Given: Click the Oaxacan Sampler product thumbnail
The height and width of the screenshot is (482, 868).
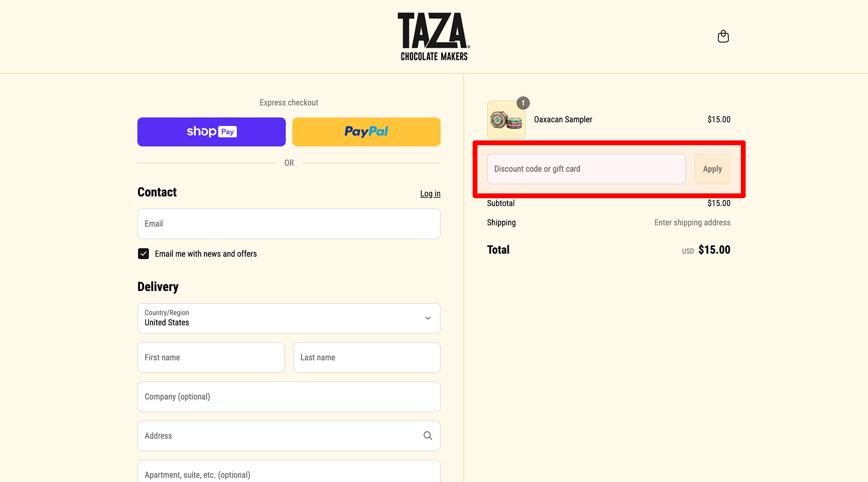Looking at the screenshot, I should [506, 119].
